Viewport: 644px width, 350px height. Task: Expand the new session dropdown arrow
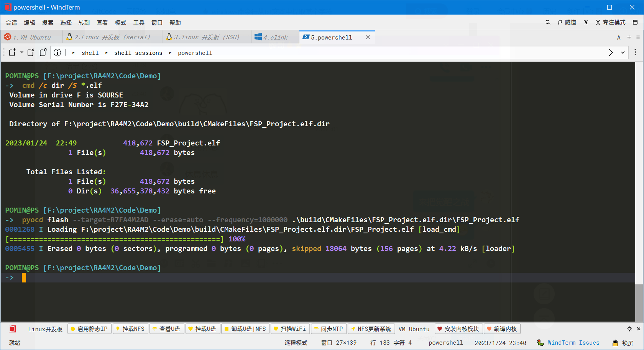21,53
